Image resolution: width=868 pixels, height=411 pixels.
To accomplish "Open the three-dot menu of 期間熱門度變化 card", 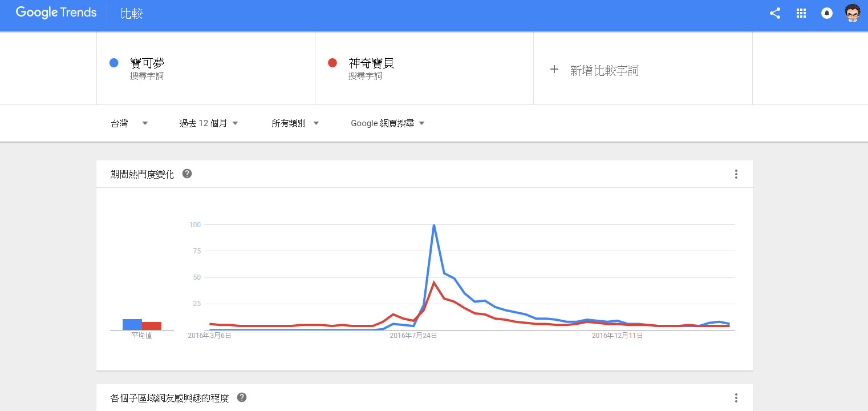I will click(x=736, y=174).
